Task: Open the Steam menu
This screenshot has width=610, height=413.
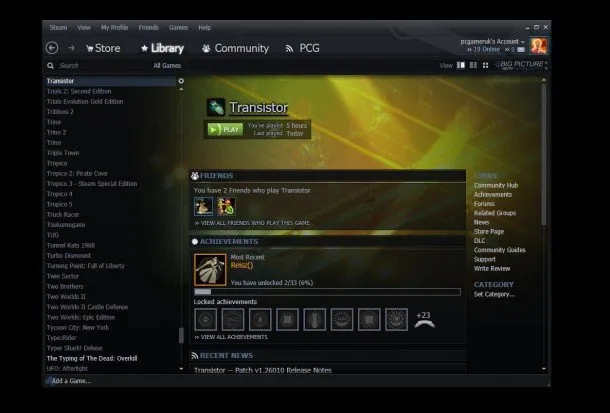Action: (x=58, y=28)
